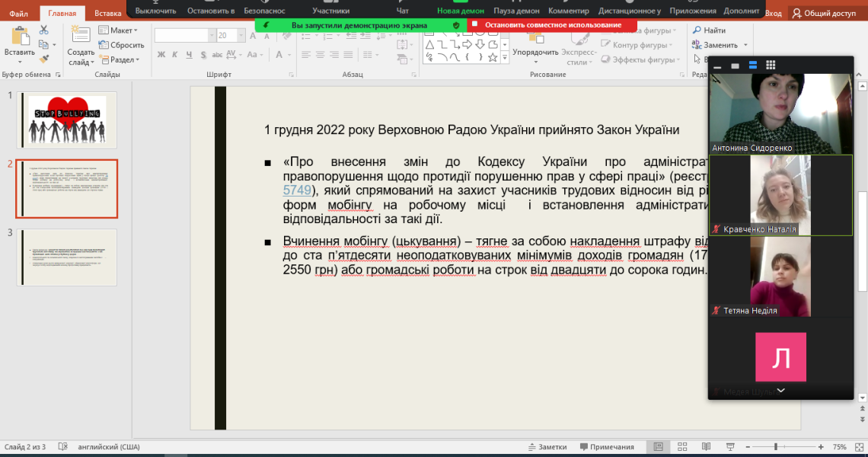Open the Макет layout dropdown

click(119, 30)
